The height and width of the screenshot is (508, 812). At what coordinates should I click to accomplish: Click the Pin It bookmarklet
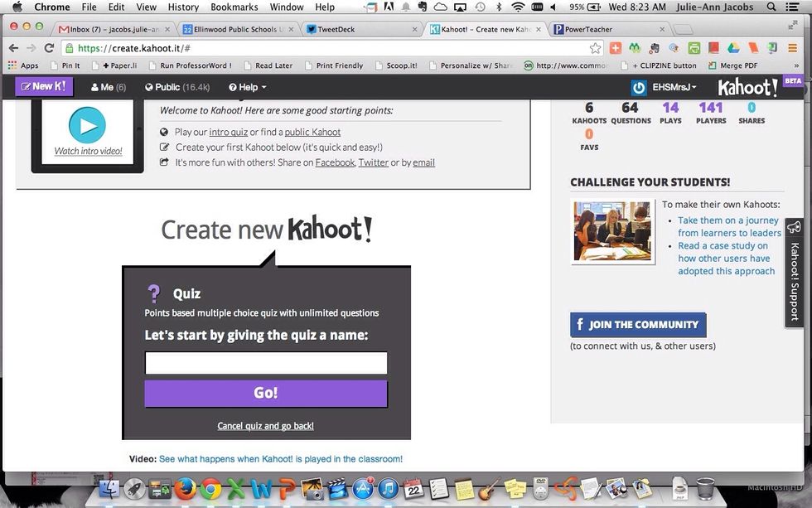tap(65, 65)
